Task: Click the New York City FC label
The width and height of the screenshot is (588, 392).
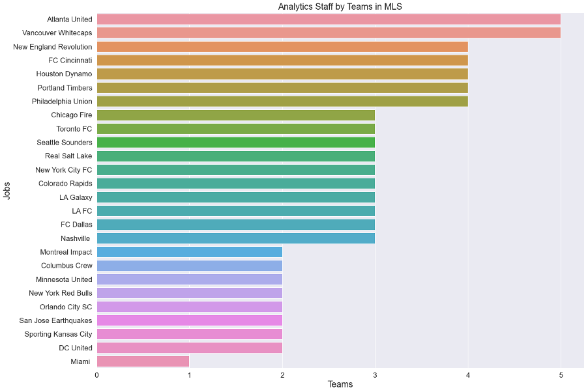Action: coord(64,170)
